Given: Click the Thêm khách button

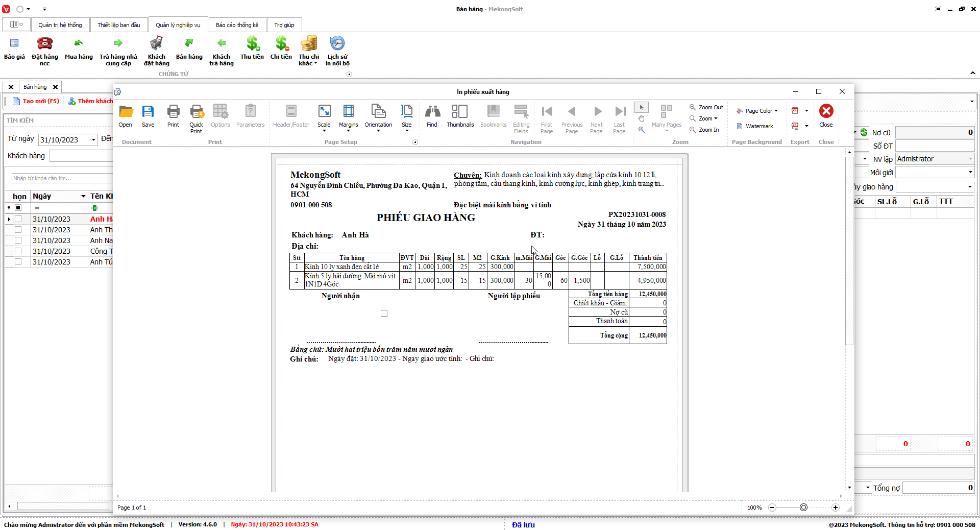Looking at the screenshot, I should pyautogui.click(x=91, y=101).
